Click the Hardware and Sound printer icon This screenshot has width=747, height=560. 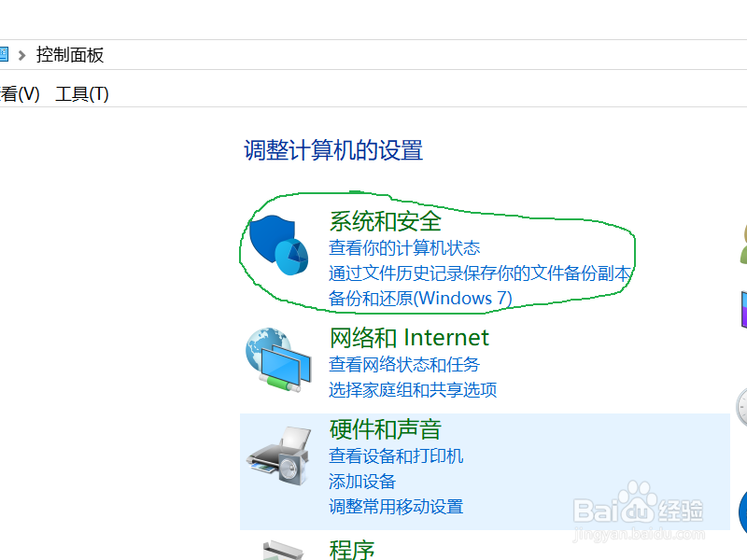point(278,456)
